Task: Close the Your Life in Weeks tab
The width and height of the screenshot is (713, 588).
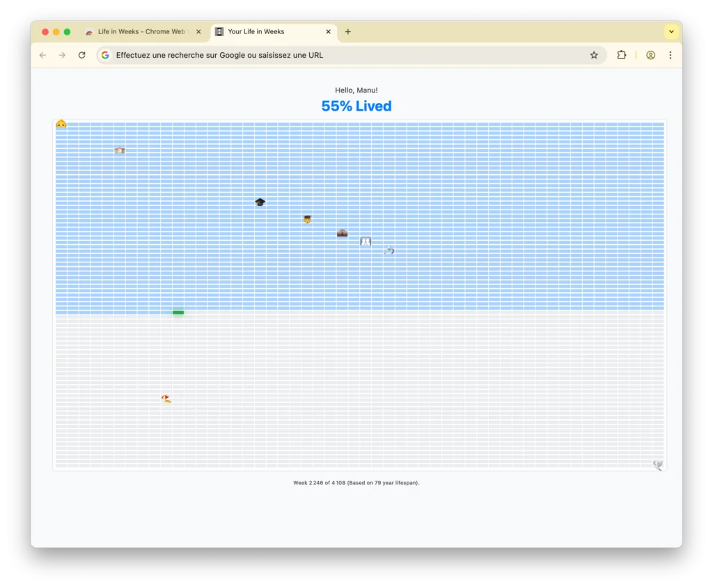Action: 329,32
